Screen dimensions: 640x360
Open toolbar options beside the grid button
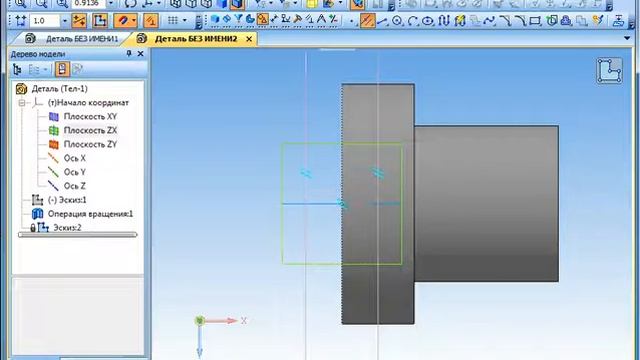pyautogui.click(x=198, y=21)
